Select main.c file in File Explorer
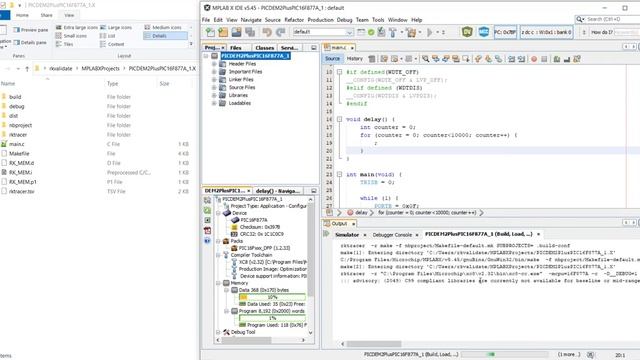 coord(16,144)
